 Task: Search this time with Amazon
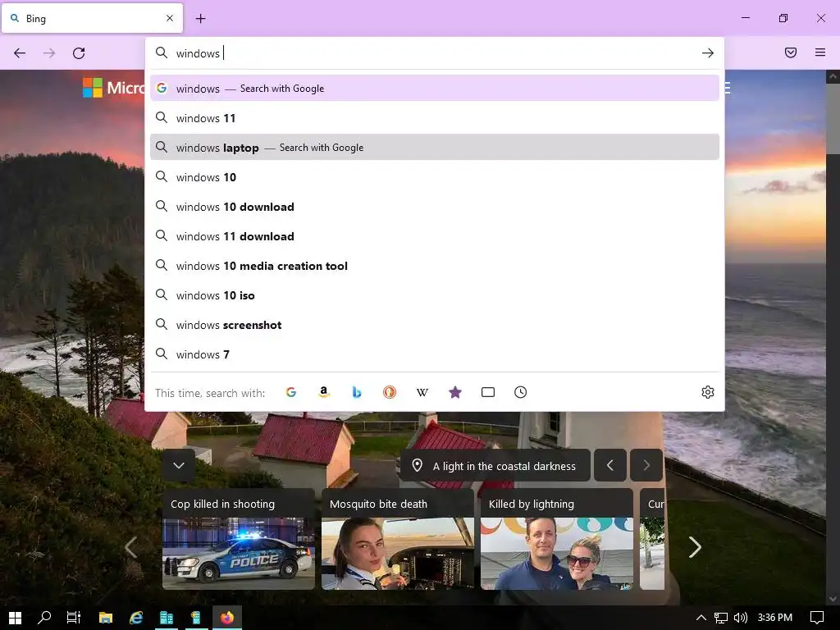(x=323, y=392)
